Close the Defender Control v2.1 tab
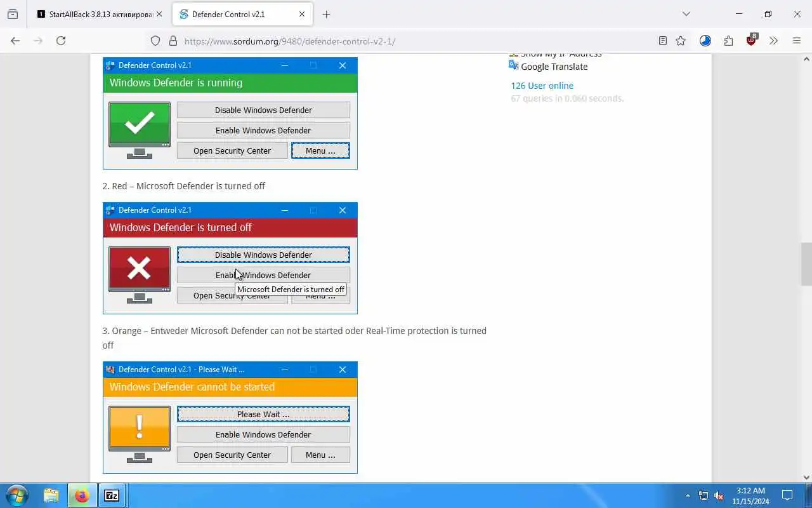 (302, 14)
